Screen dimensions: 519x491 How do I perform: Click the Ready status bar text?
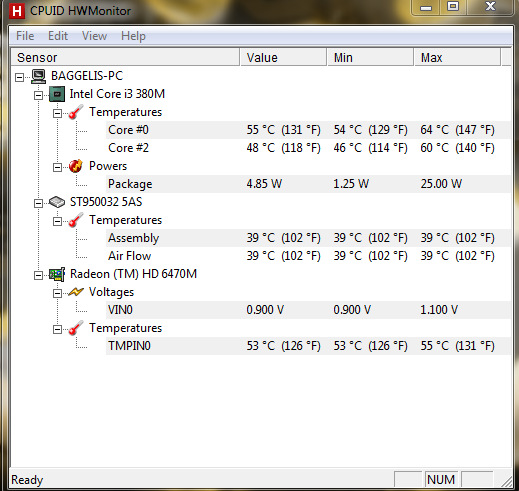coord(27,480)
